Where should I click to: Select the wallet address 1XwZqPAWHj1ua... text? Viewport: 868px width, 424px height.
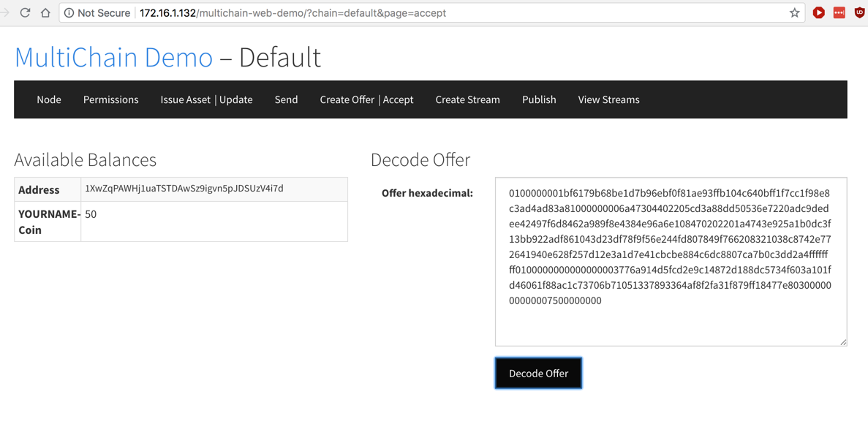click(x=184, y=189)
